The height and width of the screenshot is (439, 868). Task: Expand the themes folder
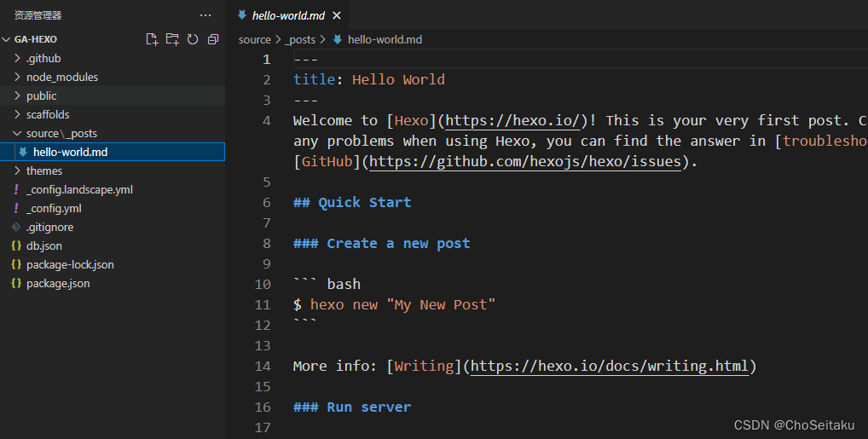click(x=17, y=170)
